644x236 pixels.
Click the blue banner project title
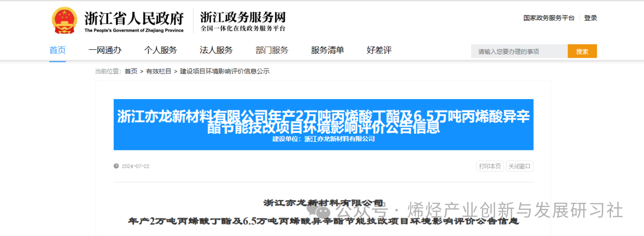click(x=324, y=122)
